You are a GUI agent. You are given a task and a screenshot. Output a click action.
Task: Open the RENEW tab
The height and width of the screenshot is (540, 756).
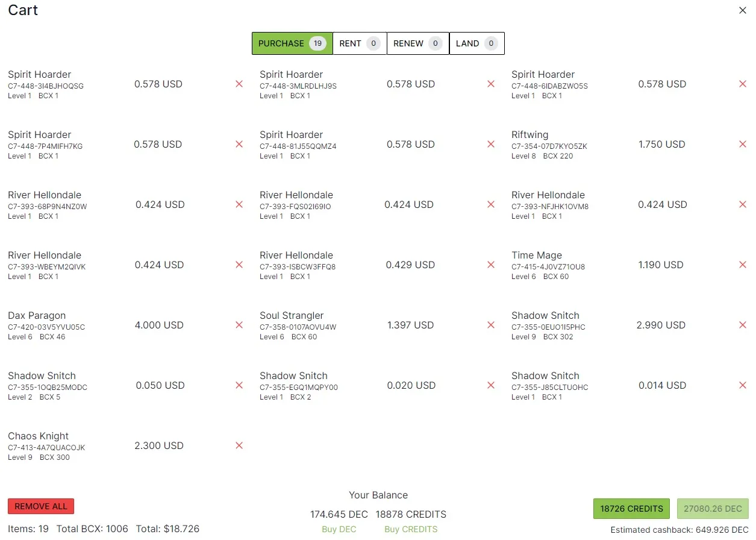coord(418,43)
